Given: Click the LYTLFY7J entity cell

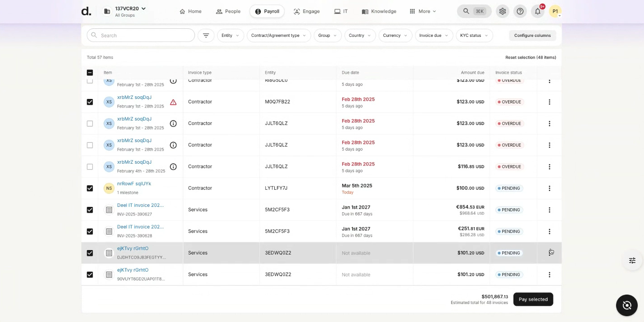Looking at the screenshot, I should 276,188.
